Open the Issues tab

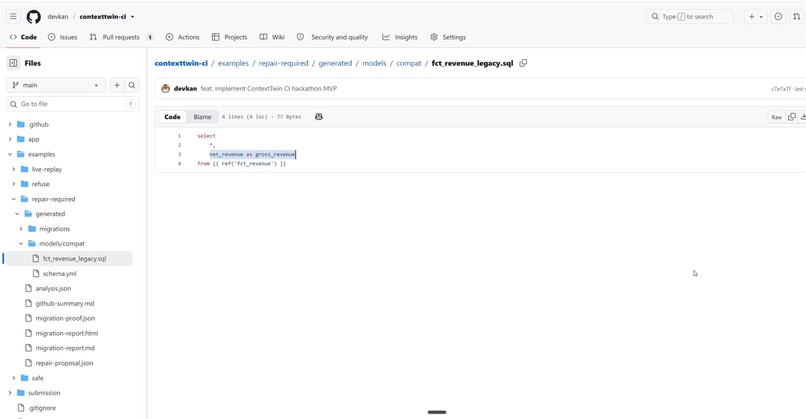62,37
